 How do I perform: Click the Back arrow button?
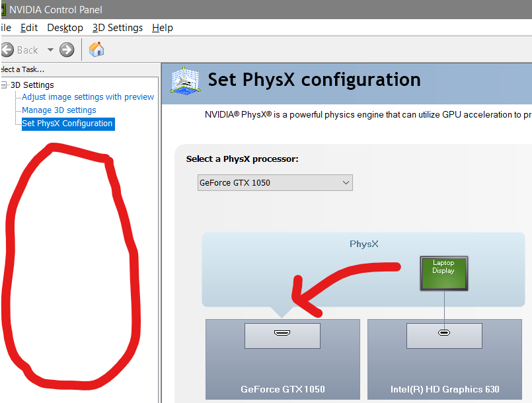(7, 50)
